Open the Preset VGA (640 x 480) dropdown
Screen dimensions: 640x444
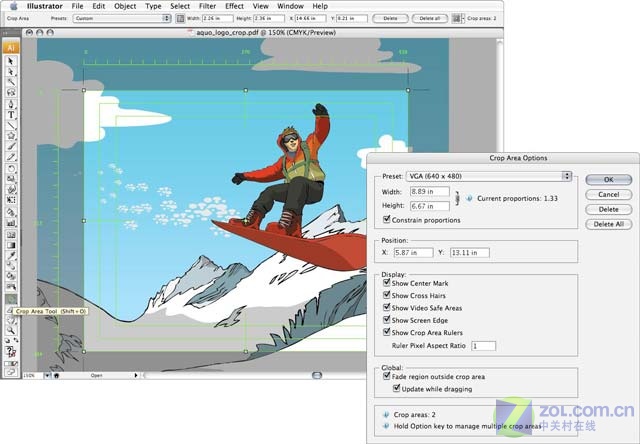489,176
